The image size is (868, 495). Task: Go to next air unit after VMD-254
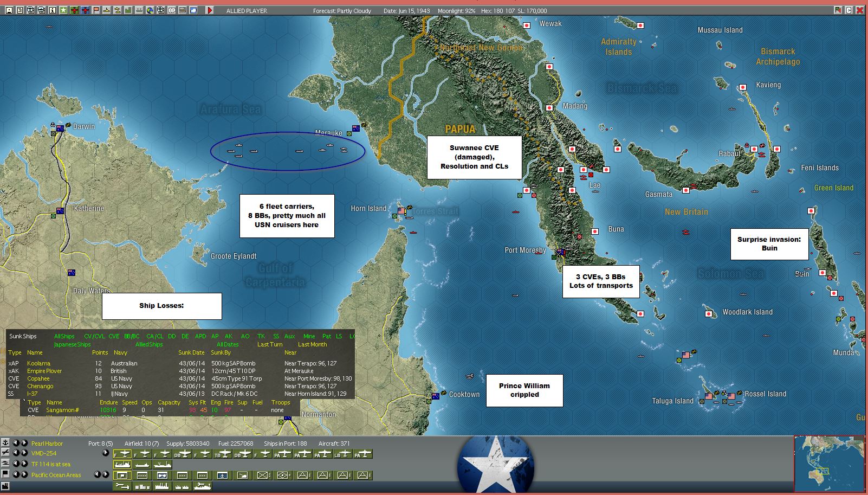24,453
